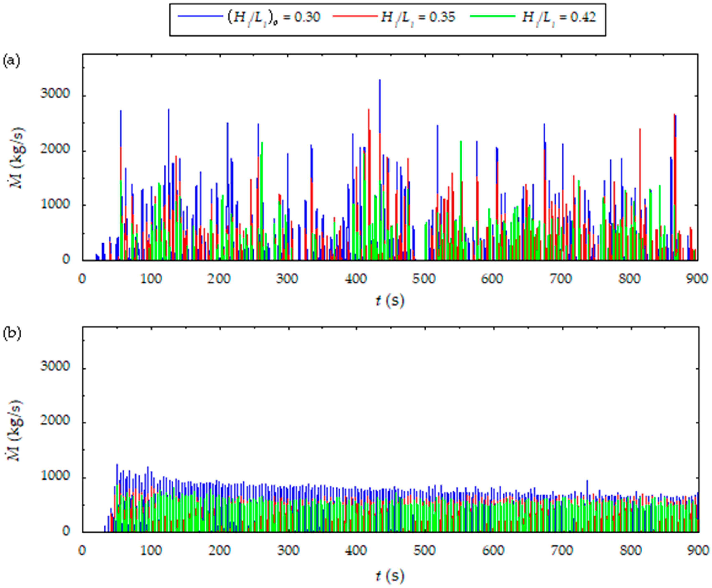Screen dimensions: 712x588
Task: Click the t (s) axis title under panel (a)
Action: point(390,301)
